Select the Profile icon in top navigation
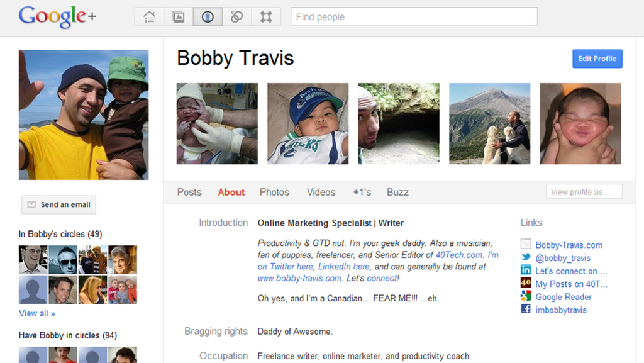Viewport: 644px width, 363px height. 208,17
